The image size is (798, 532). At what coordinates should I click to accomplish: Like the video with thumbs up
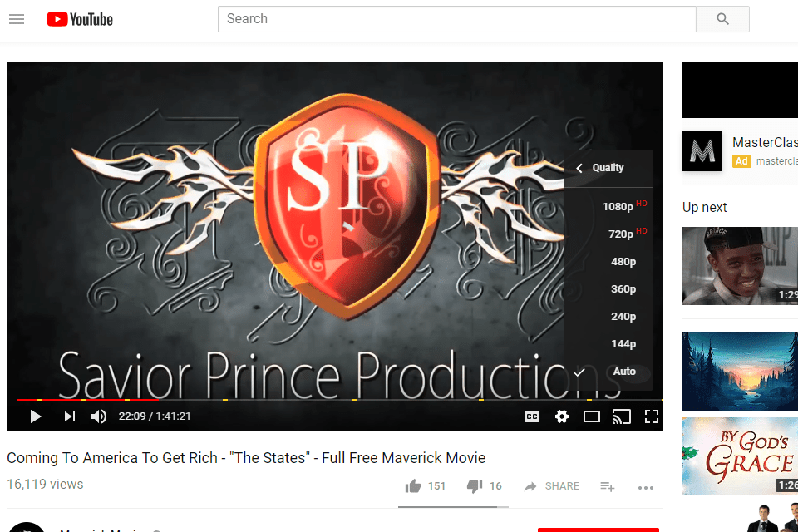413,486
